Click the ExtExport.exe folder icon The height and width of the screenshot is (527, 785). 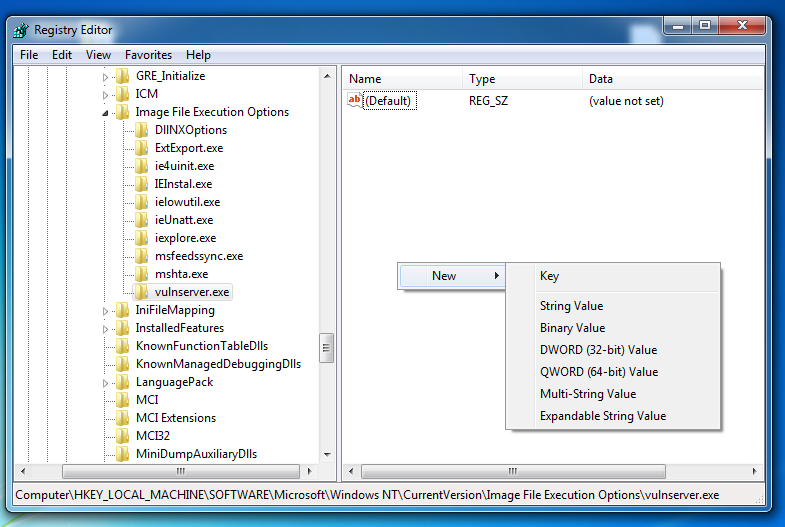[142, 148]
